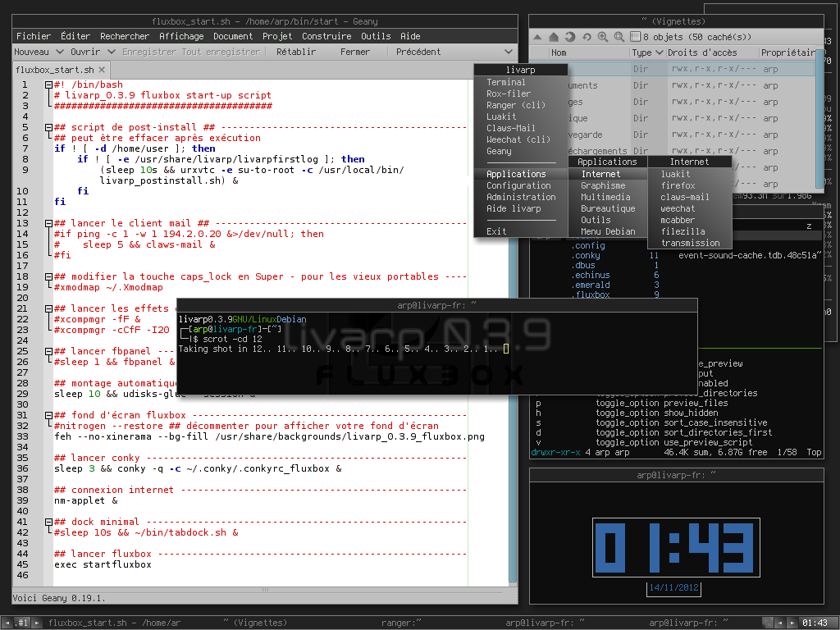Click the Nouveau toolbar button
This screenshot has width=840, height=630.
[32, 52]
